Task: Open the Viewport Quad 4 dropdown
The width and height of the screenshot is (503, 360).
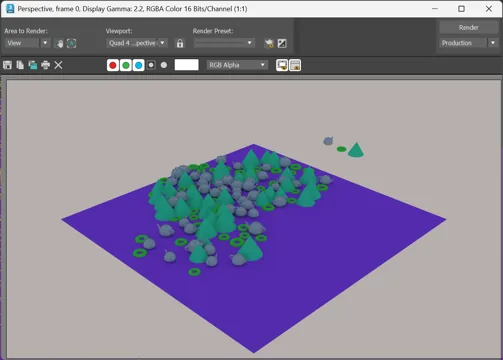Action: point(137,43)
